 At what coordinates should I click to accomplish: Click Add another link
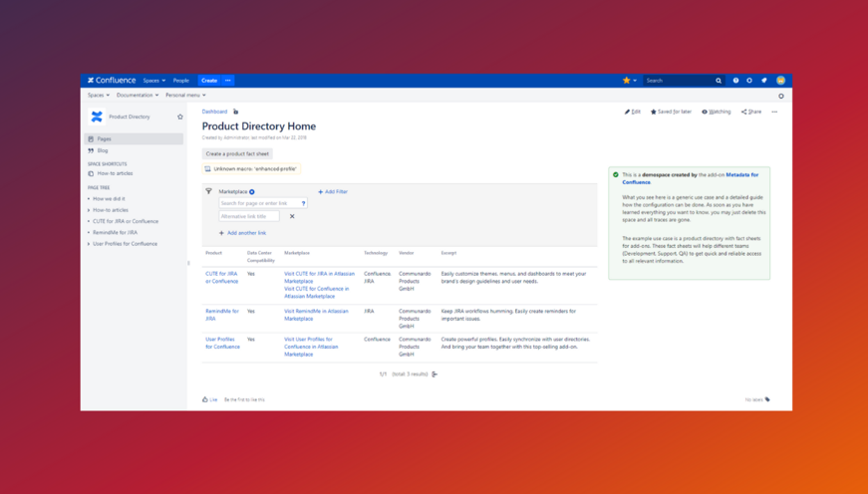pos(242,233)
